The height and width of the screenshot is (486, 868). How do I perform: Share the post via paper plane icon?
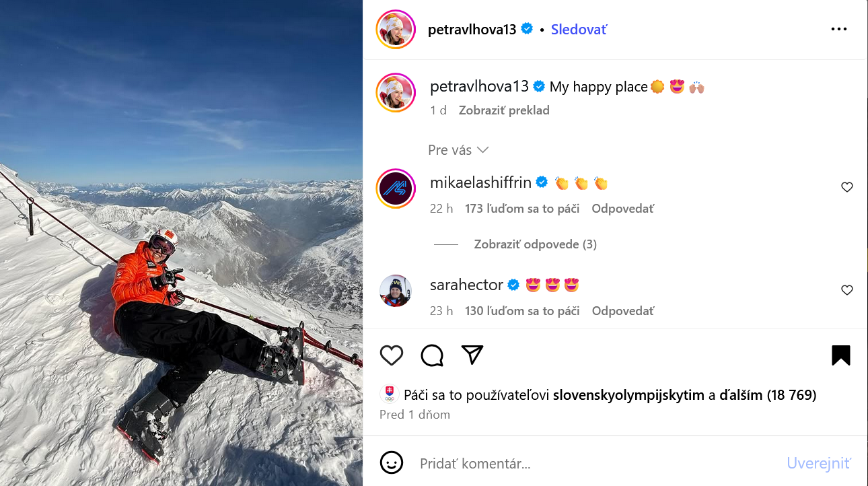[472, 355]
